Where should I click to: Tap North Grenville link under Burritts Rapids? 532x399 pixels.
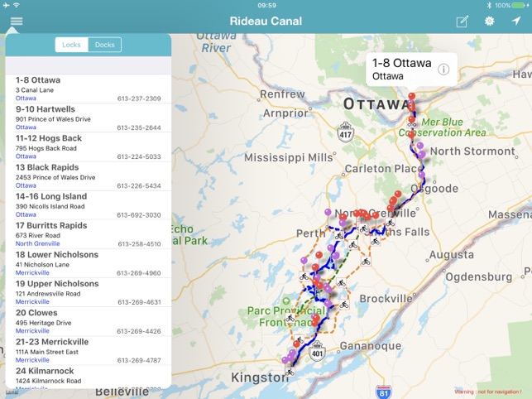[38, 243]
